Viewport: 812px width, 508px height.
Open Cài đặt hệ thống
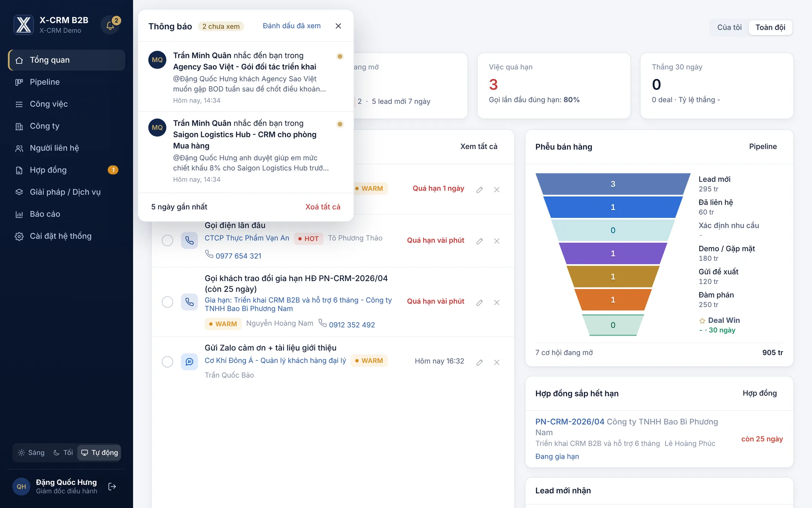[67, 236]
